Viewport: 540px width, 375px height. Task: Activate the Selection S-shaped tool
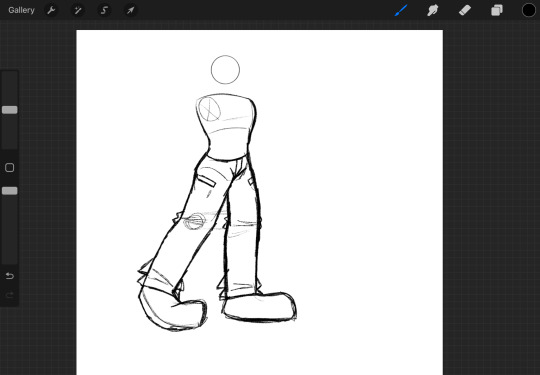[x=104, y=10]
